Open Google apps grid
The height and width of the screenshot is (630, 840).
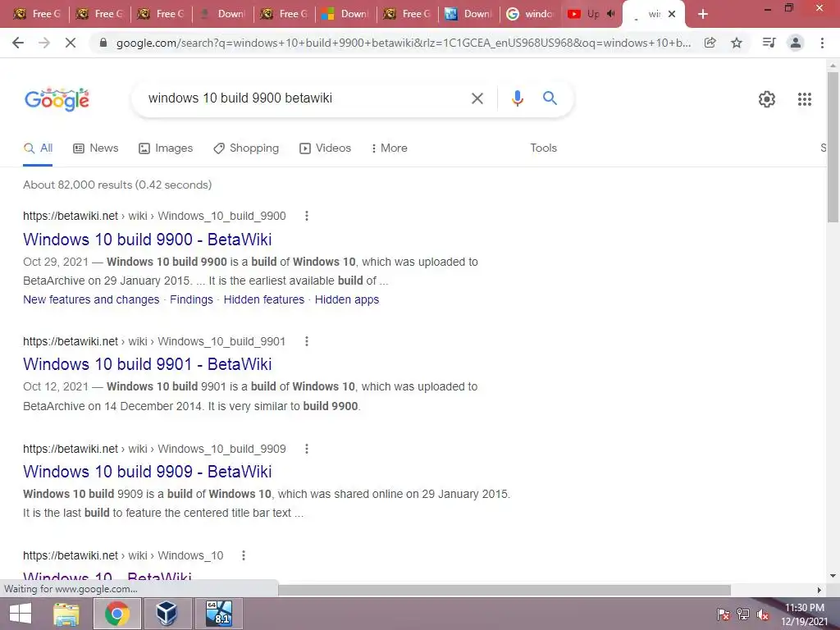pyautogui.click(x=804, y=99)
